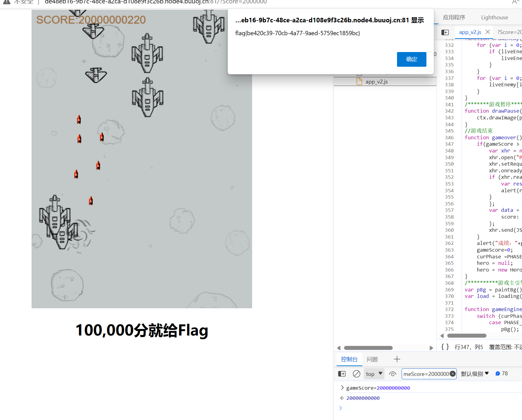This screenshot has width=522, height=420.
Task: Click the 覆盖范围 status text
Action: [x=505, y=347]
